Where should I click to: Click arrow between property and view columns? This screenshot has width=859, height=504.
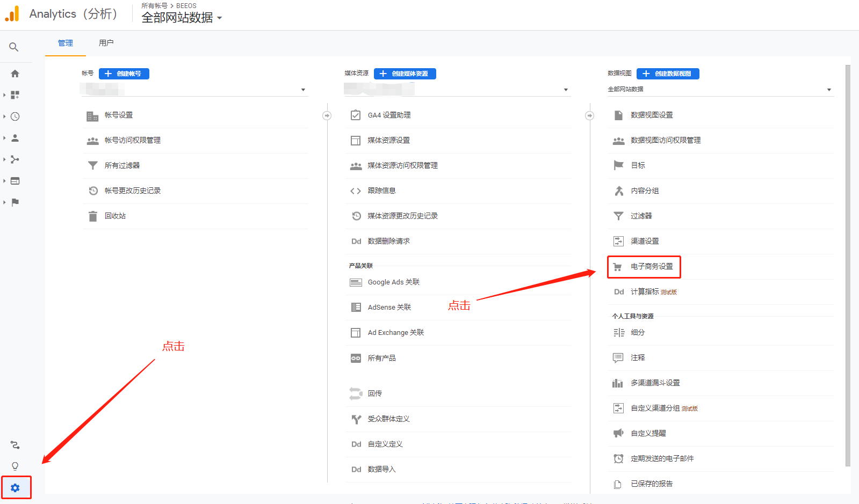pos(589,115)
